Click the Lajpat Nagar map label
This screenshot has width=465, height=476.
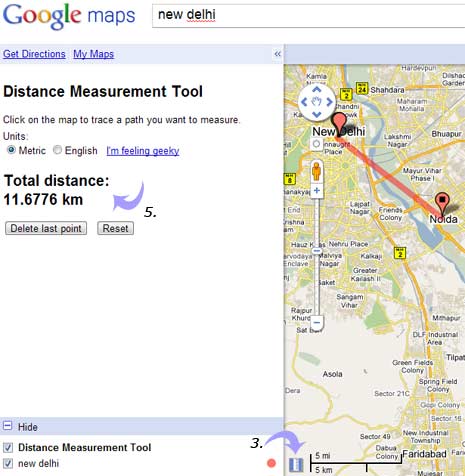coord(359,208)
